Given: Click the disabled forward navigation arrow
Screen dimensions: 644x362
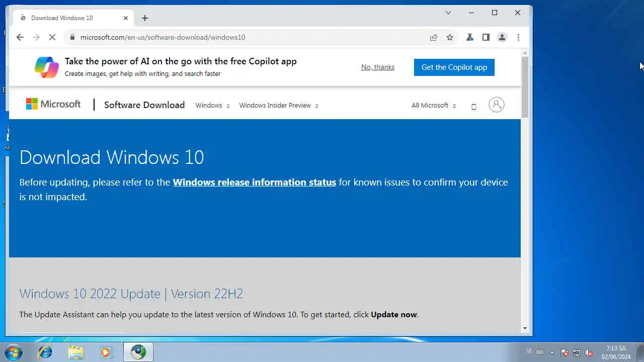Looking at the screenshot, I should tap(36, 37).
